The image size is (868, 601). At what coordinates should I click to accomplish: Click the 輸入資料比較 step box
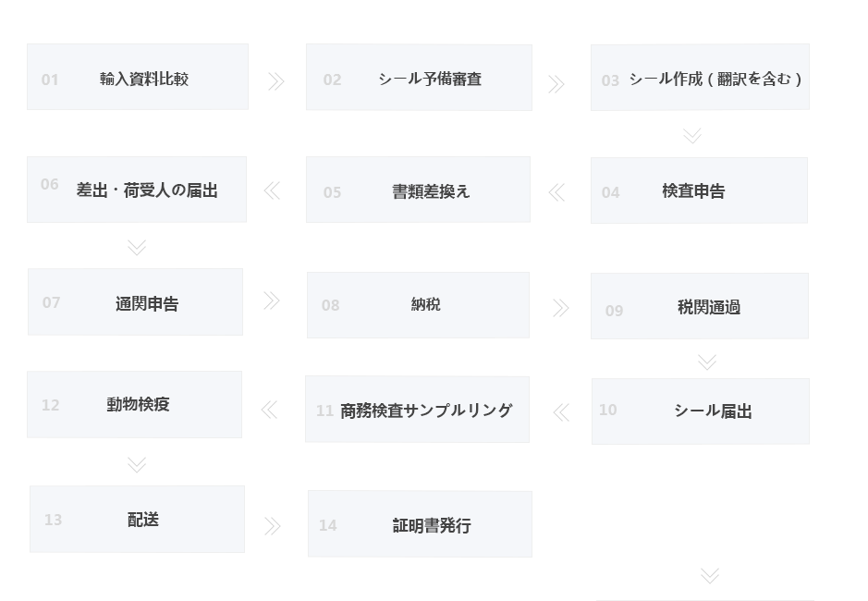click(x=138, y=77)
